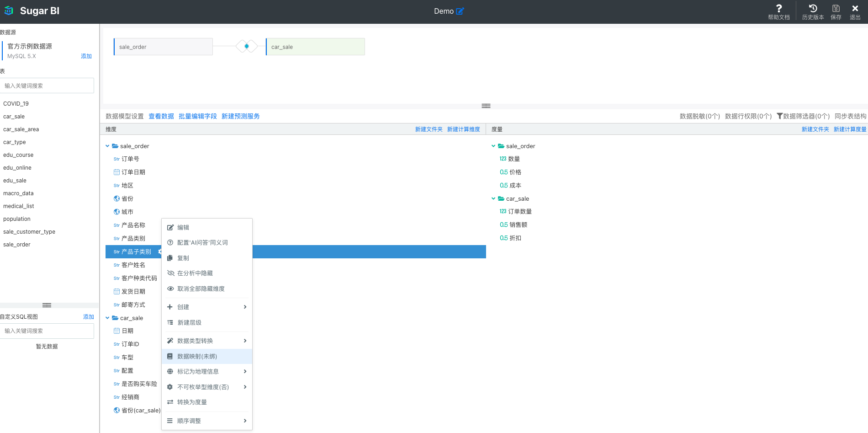Click 新建计算维度 in the dimension header
The image size is (868, 433).
click(x=464, y=129)
